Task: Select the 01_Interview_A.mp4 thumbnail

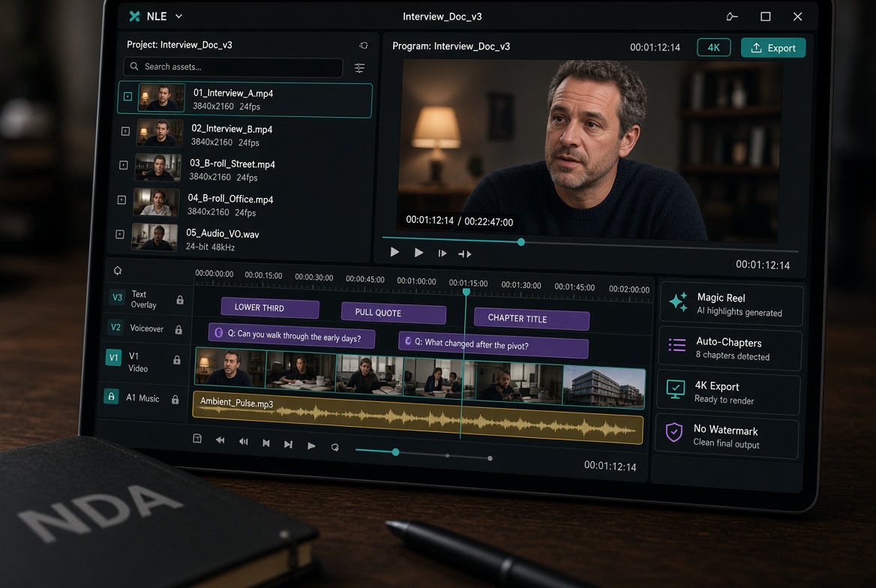Action: tap(161, 97)
